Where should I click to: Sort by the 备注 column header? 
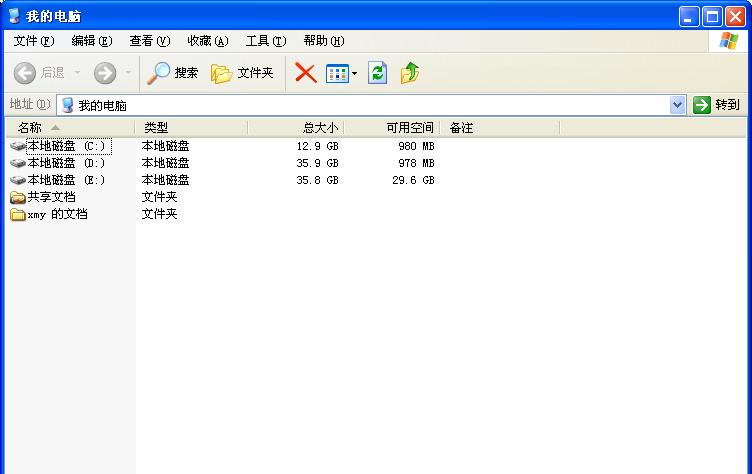pyautogui.click(x=500, y=128)
